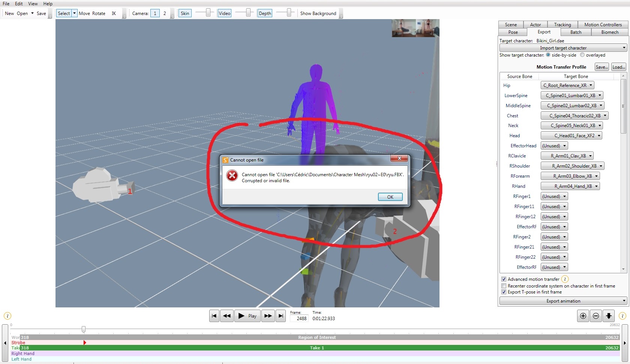Click the Frame number input field
The image size is (630, 364).
click(299, 319)
